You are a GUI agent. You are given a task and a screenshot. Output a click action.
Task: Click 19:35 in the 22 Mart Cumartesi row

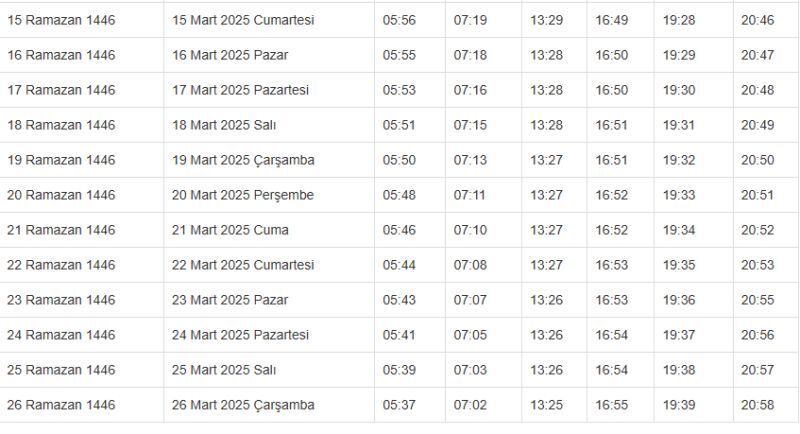click(679, 265)
